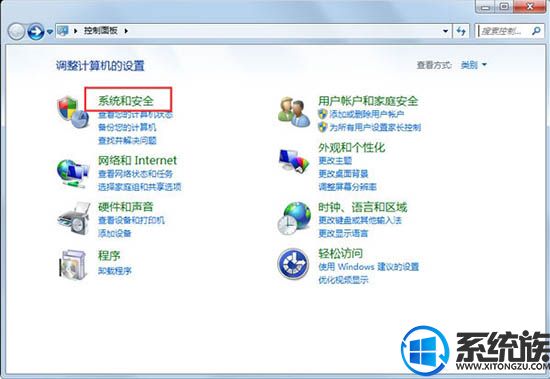This screenshot has height=379, width=550.
Task: Click shield icon beside 为所有用户设置家长控制
Action: point(323,127)
